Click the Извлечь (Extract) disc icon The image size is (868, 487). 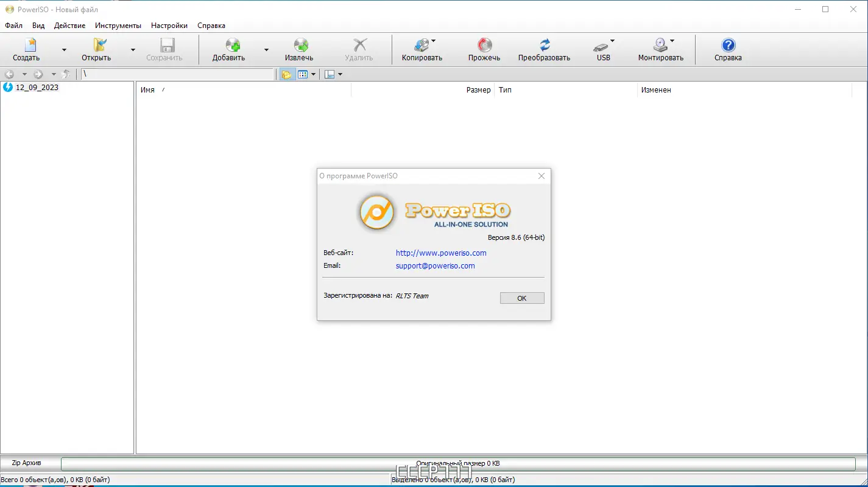301,45
